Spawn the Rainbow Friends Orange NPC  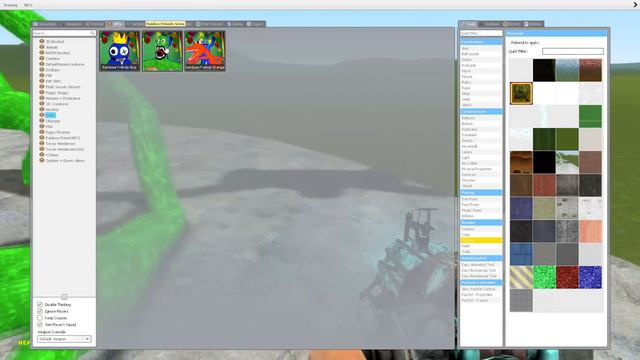coord(205,51)
